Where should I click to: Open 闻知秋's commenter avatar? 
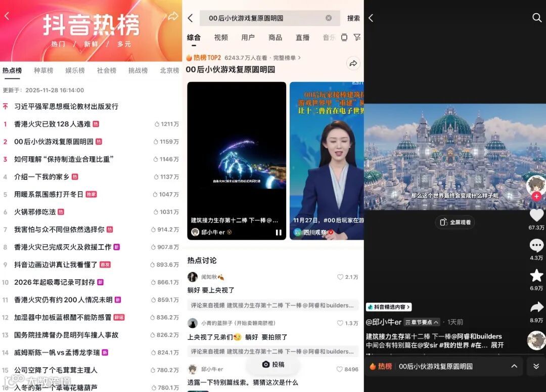(193, 277)
